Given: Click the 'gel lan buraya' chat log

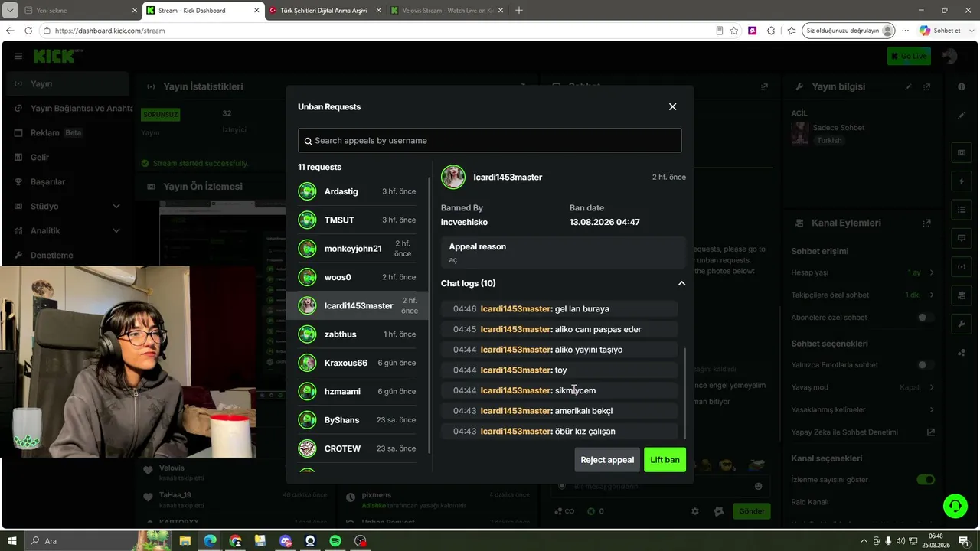Looking at the screenshot, I should [x=559, y=309].
